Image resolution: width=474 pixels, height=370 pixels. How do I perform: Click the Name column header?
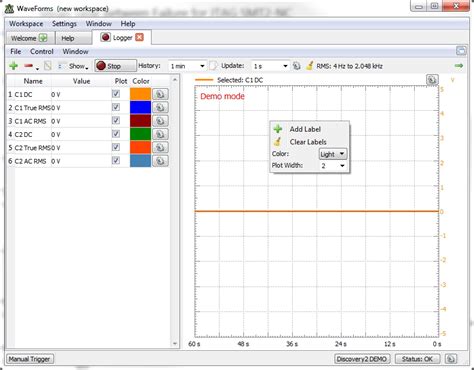coord(33,81)
